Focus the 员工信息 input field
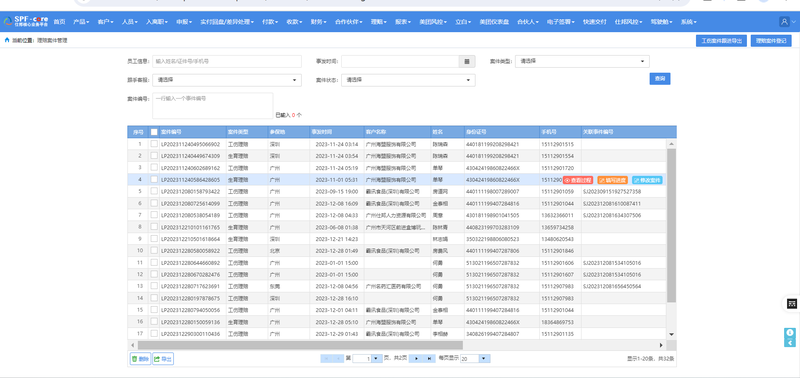The height and width of the screenshot is (378, 800). pos(227,61)
